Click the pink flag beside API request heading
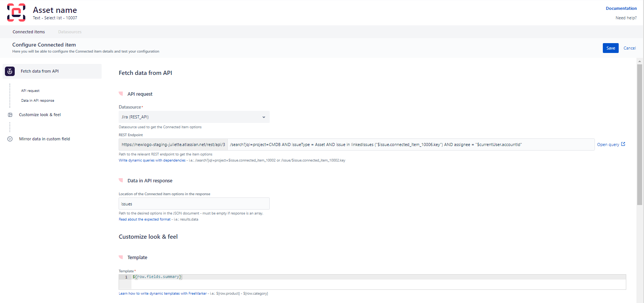Image resolution: width=644 pixels, height=303 pixels. pos(121,93)
